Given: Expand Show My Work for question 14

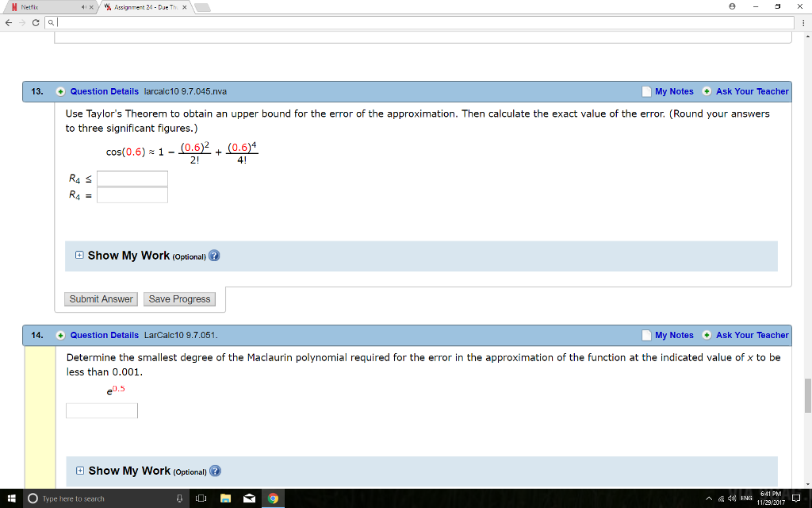Looking at the screenshot, I should pyautogui.click(x=79, y=471).
